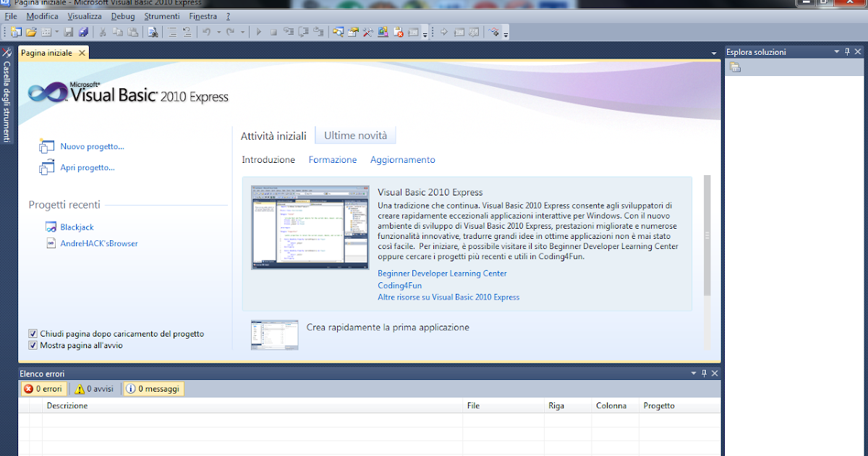Click properties icon in Esplora soluzioni panel

(736, 67)
